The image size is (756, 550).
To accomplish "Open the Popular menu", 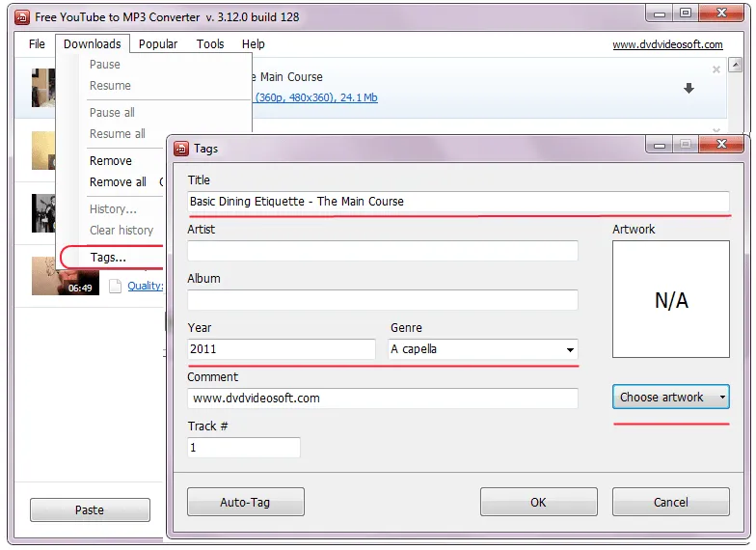I will 158,44.
